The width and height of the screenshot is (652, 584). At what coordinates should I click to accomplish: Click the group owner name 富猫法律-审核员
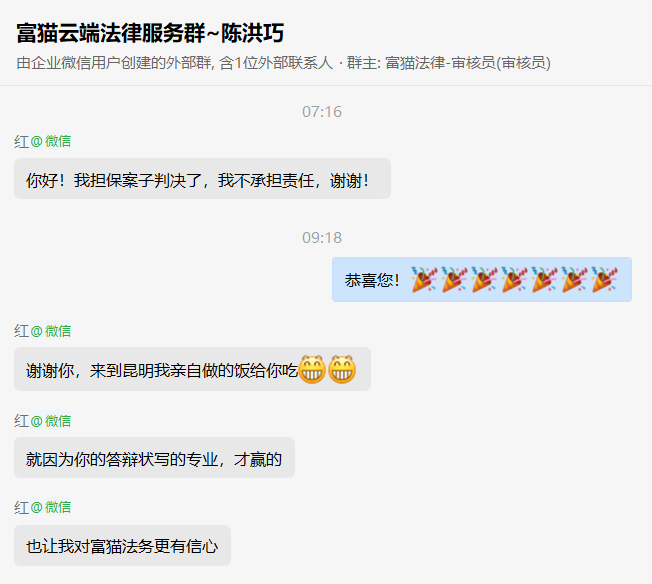point(440,63)
